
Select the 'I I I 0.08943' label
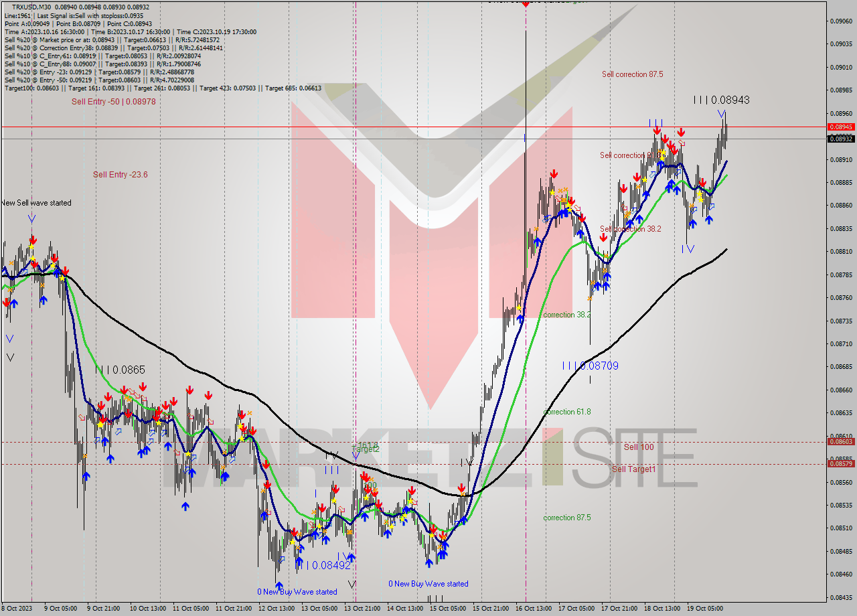tap(721, 100)
